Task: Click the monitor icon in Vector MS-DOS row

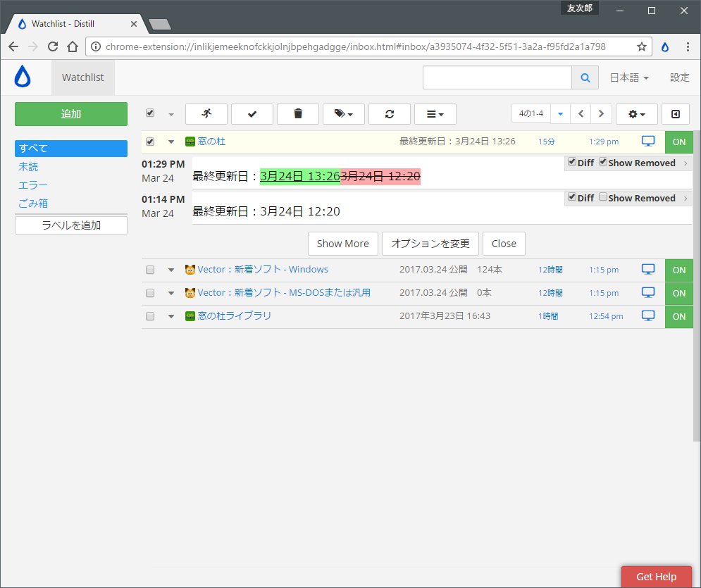Action: (x=647, y=292)
